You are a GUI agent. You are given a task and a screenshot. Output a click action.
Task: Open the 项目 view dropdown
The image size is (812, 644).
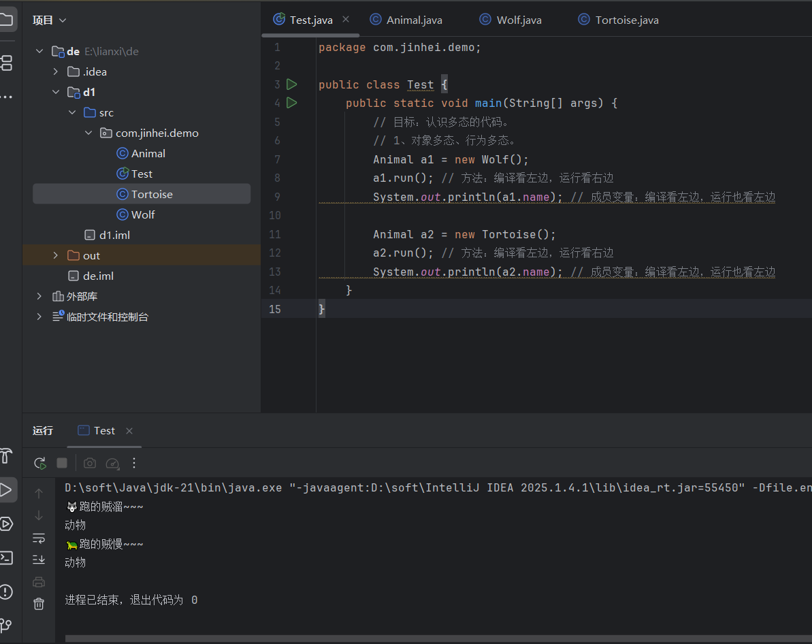[50, 20]
